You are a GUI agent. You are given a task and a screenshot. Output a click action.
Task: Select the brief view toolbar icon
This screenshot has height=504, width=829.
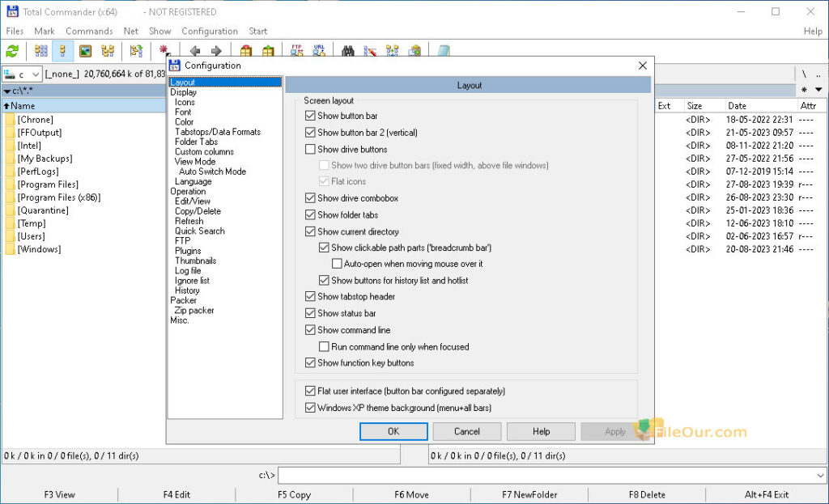click(40, 50)
